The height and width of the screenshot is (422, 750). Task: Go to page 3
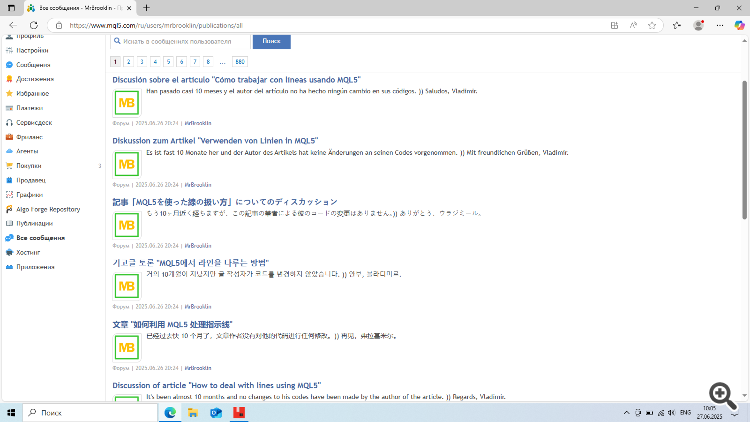(142, 62)
